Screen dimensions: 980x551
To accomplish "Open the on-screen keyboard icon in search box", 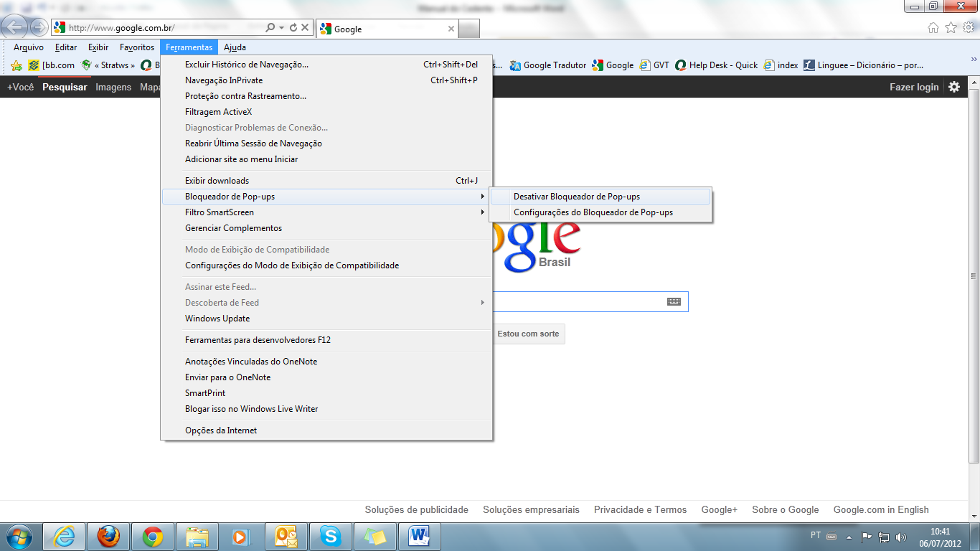I will (x=674, y=302).
